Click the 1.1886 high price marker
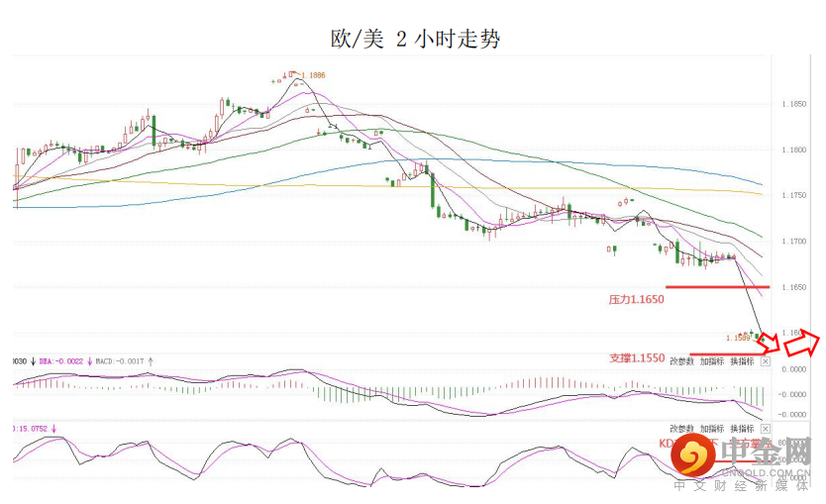826x504 pixels. point(313,75)
